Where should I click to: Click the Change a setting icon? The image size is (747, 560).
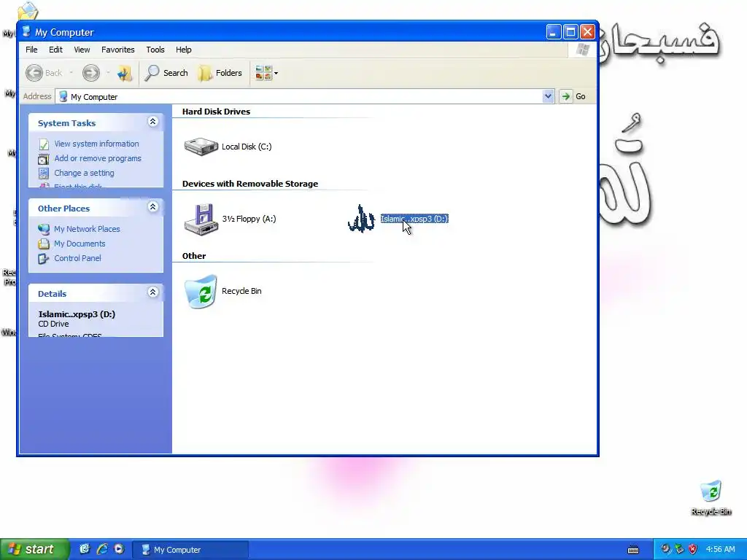[44, 174]
